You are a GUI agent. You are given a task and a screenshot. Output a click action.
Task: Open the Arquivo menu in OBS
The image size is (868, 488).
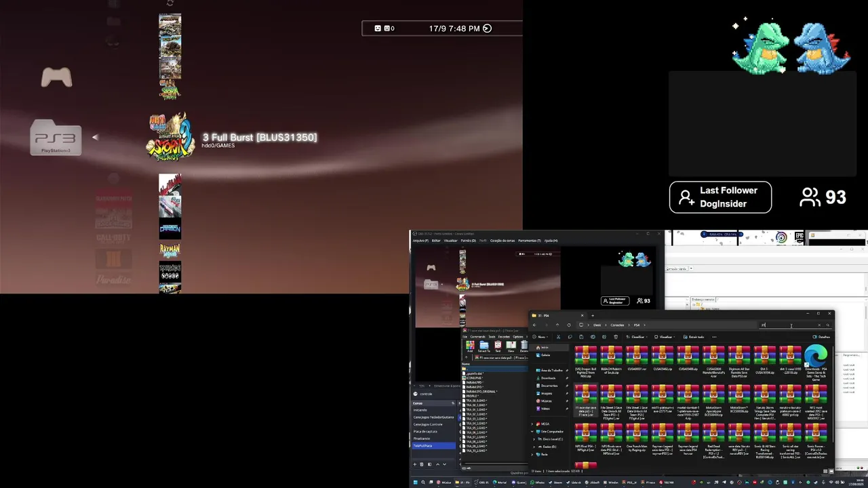click(x=420, y=241)
